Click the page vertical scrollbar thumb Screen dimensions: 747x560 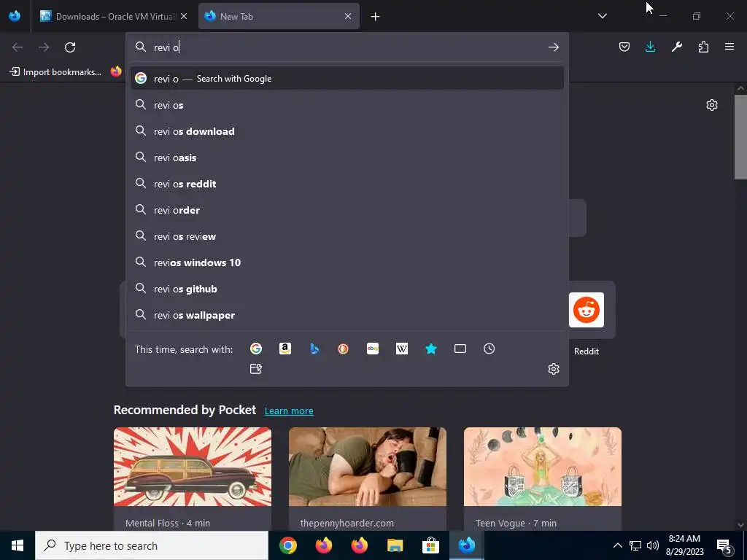click(x=740, y=137)
